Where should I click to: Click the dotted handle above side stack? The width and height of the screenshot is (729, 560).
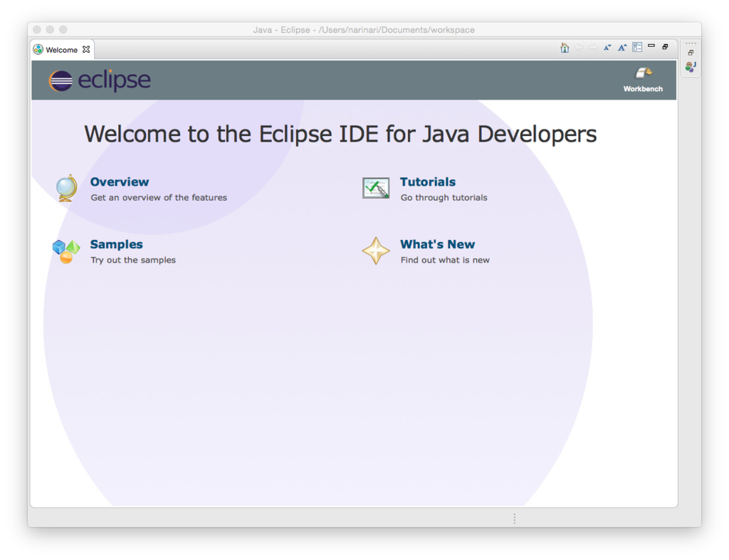pos(691,43)
